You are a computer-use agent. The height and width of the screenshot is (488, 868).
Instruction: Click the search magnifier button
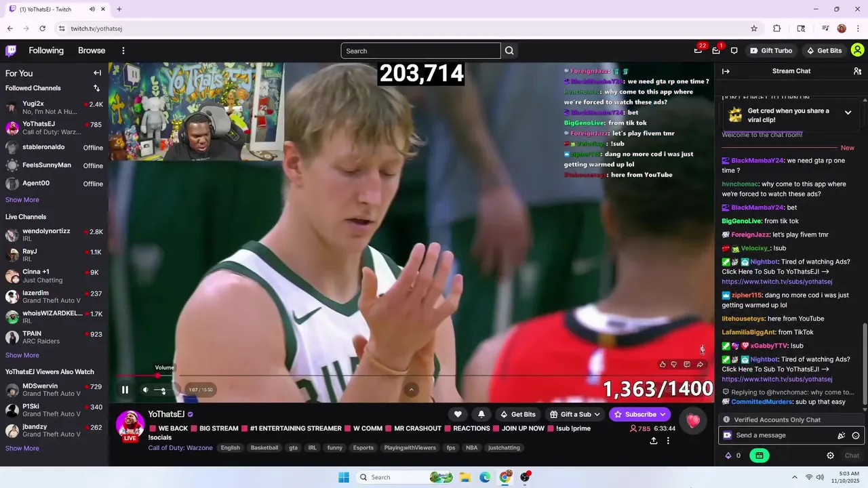(509, 51)
